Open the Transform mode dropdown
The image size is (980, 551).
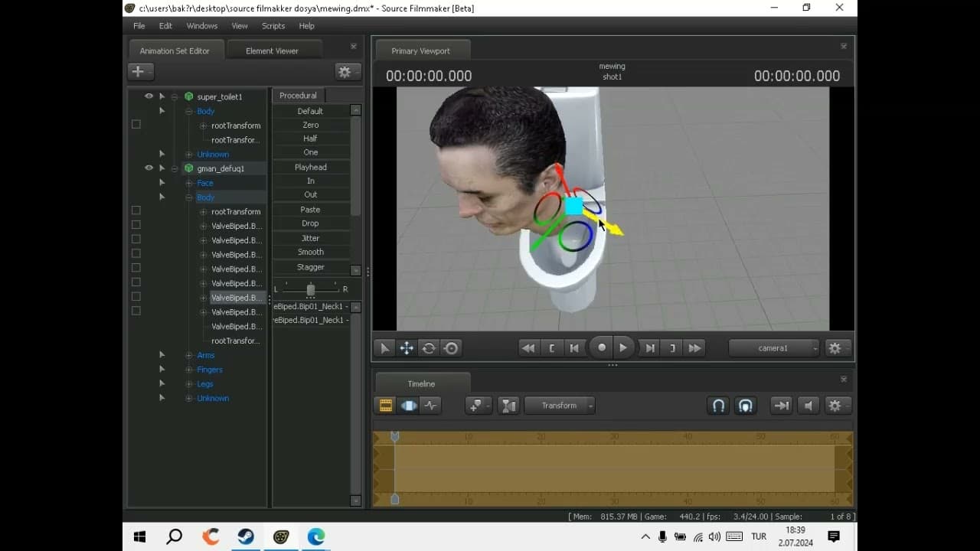tap(560, 406)
